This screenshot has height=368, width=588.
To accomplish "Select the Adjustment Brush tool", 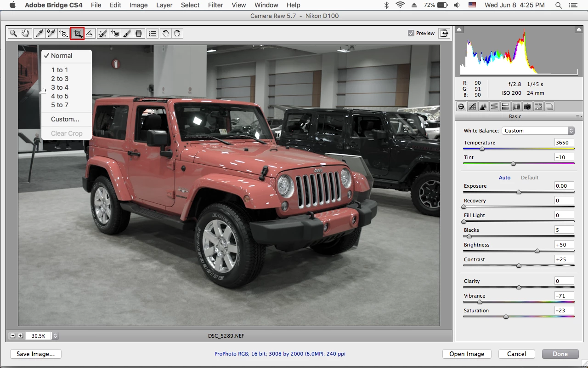I will pyautogui.click(x=127, y=33).
